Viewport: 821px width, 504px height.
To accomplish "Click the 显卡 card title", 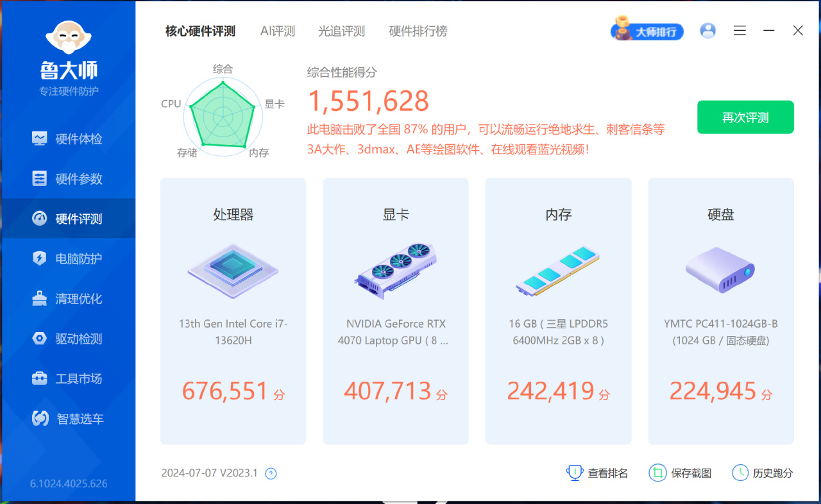I will pos(396,215).
